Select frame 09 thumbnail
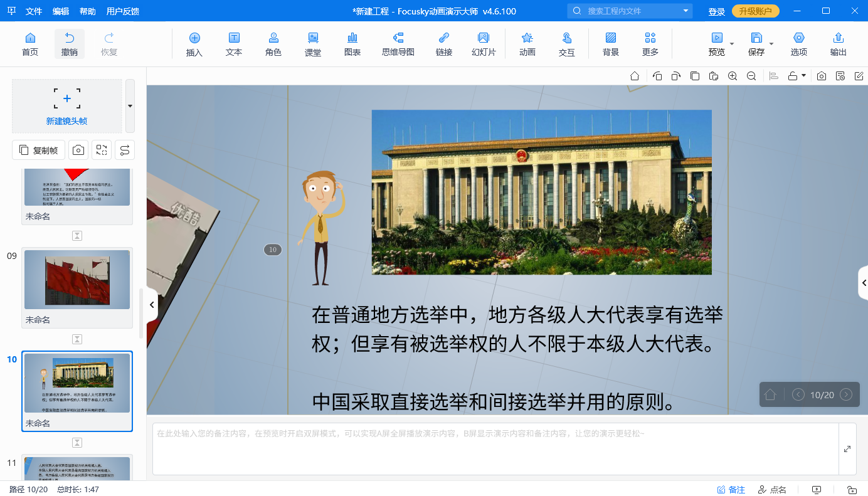 point(77,280)
